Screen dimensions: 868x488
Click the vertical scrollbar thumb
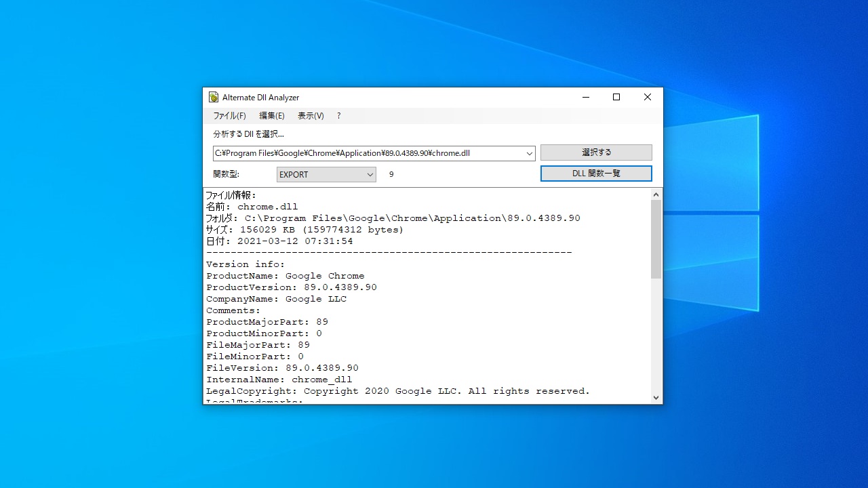(x=656, y=239)
